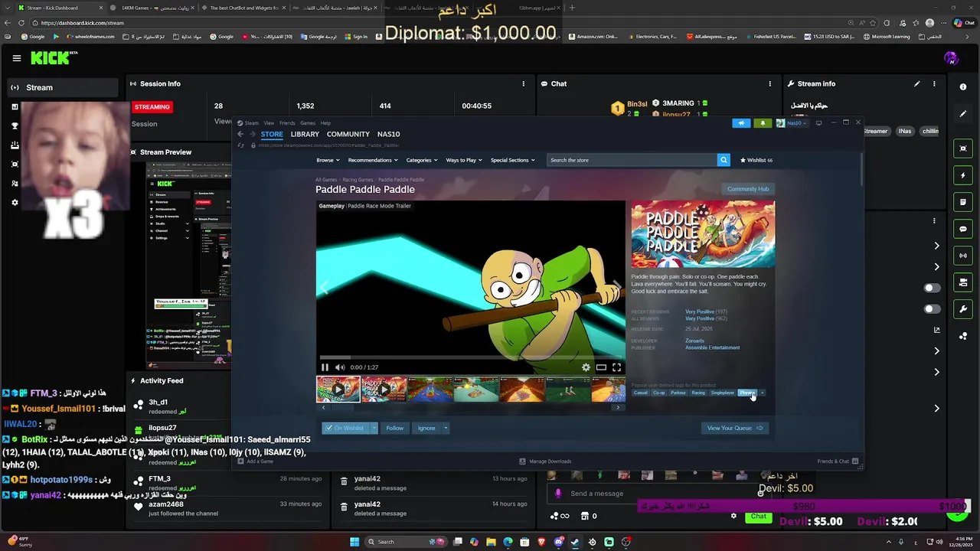This screenshot has width=980, height=551.
Task: Expand Browse store menu
Action: [328, 160]
